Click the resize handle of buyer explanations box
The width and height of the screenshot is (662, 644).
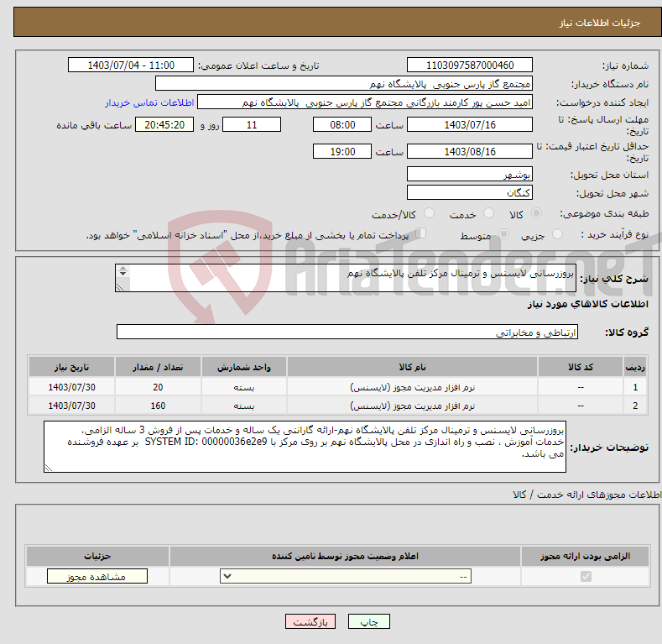pyautogui.click(x=48, y=468)
